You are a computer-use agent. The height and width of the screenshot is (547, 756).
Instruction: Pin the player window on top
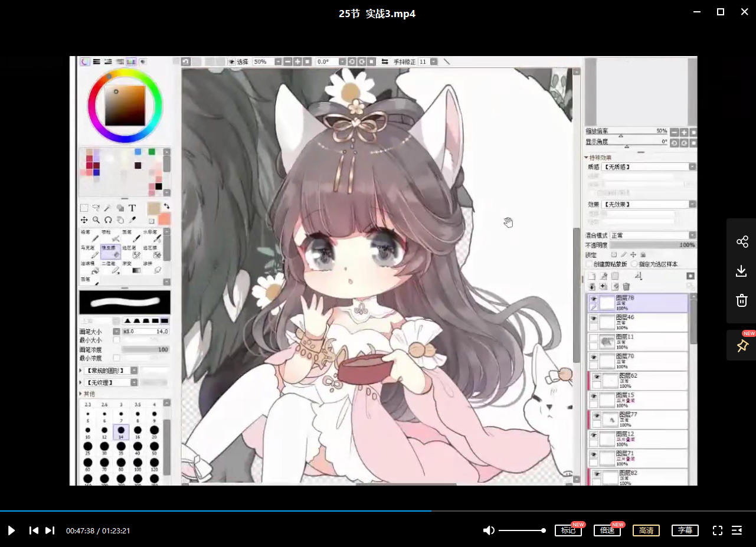(x=742, y=346)
